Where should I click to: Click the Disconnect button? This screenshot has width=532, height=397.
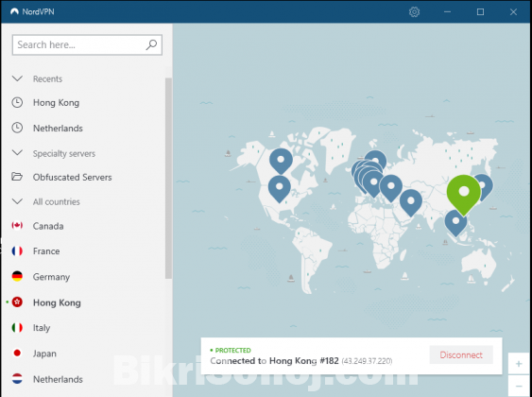[461, 354]
